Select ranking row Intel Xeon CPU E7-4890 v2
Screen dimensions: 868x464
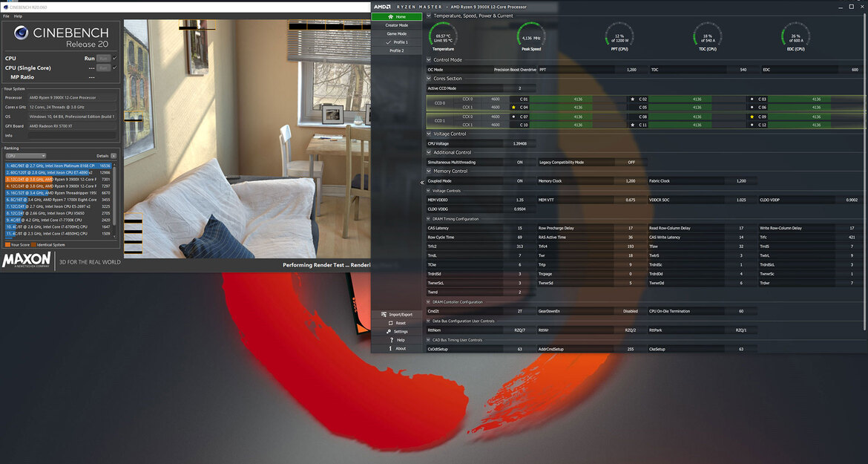59,172
